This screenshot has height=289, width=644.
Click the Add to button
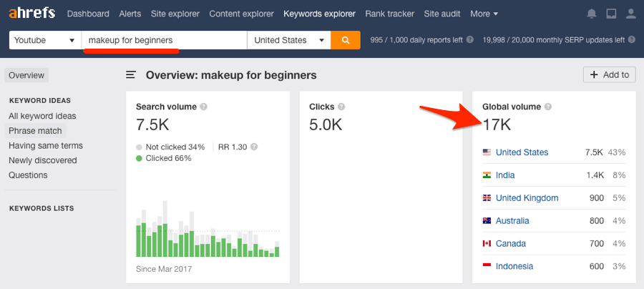pyautogui.click(x=610, y=74)
